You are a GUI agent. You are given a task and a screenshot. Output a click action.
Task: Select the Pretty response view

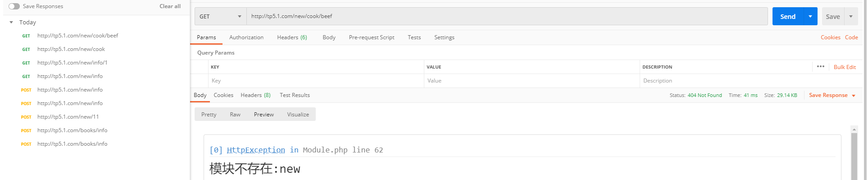(209, 115)
